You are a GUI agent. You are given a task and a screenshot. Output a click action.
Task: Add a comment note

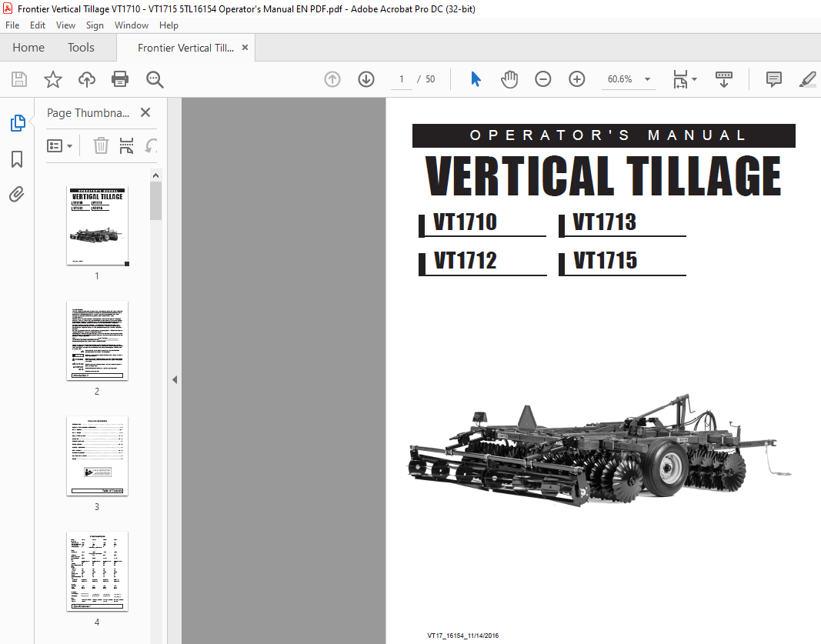[x=774, y=79]
